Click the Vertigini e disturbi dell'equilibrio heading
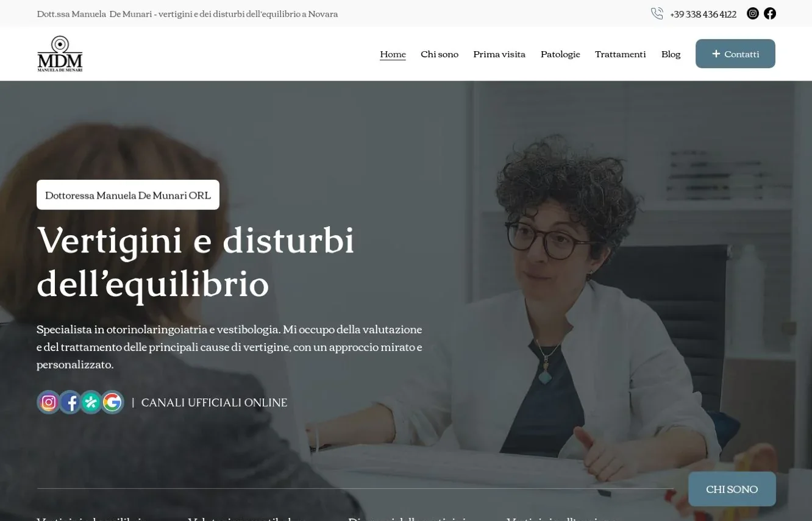Screen dimensions: 812x521 click(196, 261)
